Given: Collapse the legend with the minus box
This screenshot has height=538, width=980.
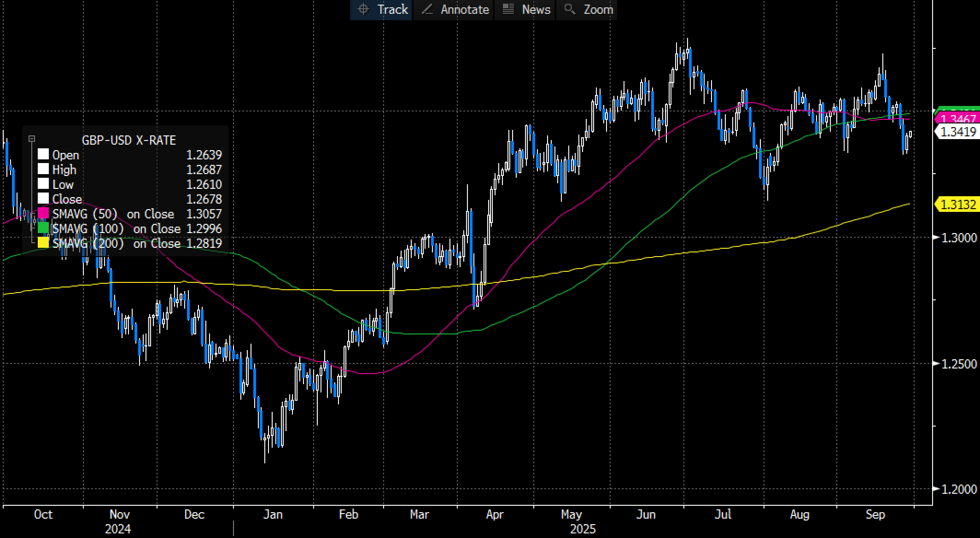Looking at the screenshot, I should click(32, 139).
